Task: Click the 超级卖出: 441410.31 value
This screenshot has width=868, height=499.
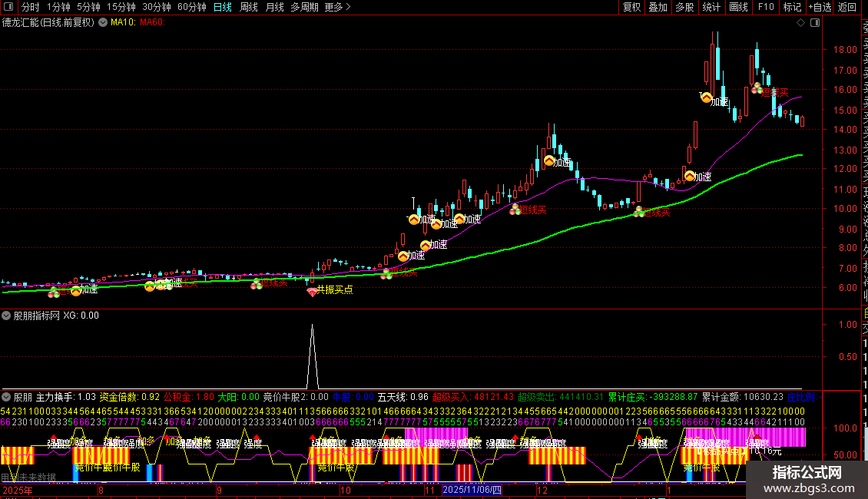Action: point(561,397)
